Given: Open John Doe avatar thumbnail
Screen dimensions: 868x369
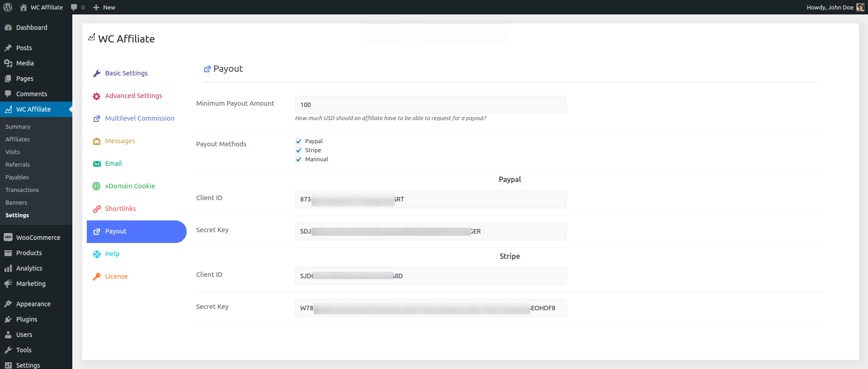Looking at the screenshot, I should pos(860,7).
